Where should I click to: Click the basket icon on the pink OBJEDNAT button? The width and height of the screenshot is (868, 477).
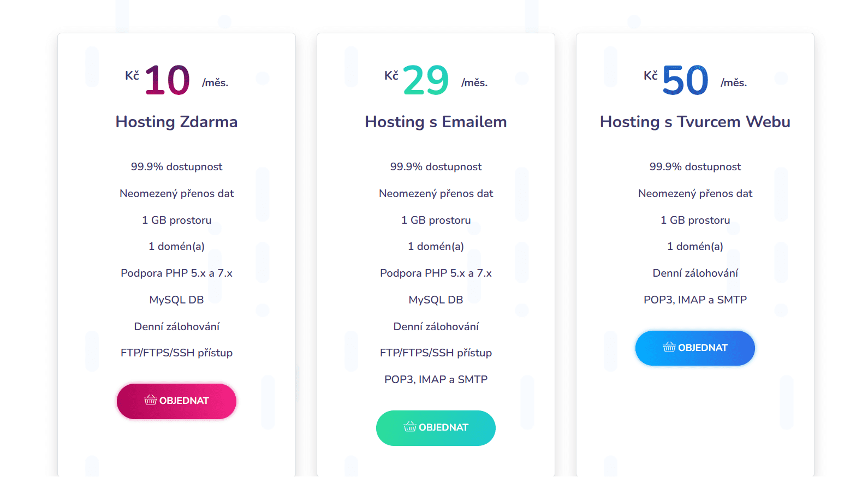[150, 401]
